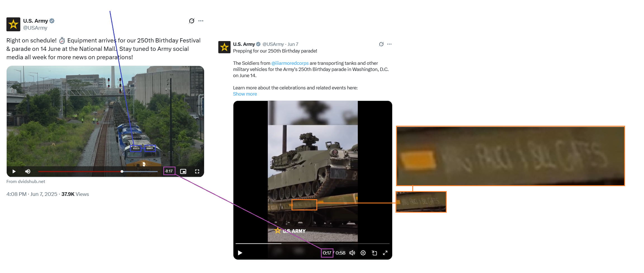
Task: Open U.S. Army profile avatar in left tweet
Action: coord(13,24)
